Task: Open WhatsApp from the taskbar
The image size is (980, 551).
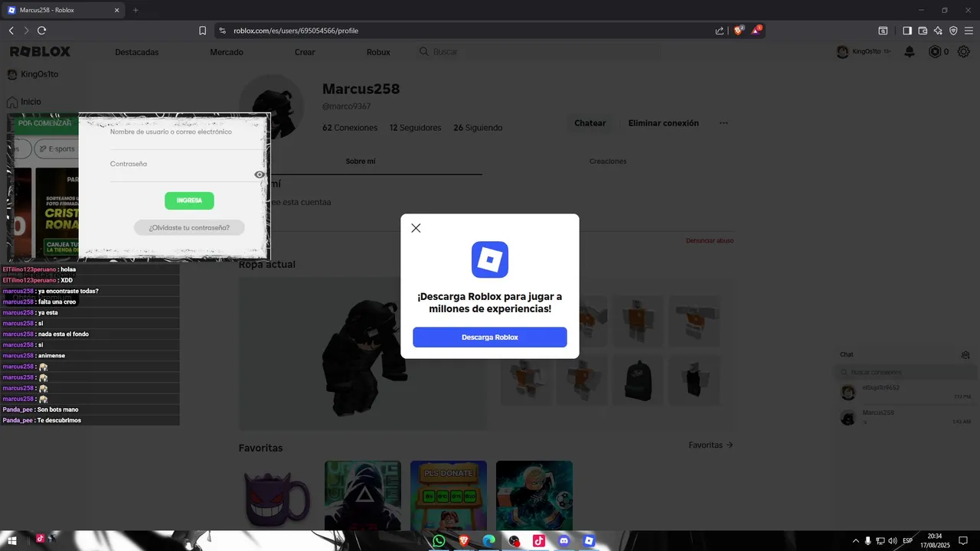Action: (439, 540)
